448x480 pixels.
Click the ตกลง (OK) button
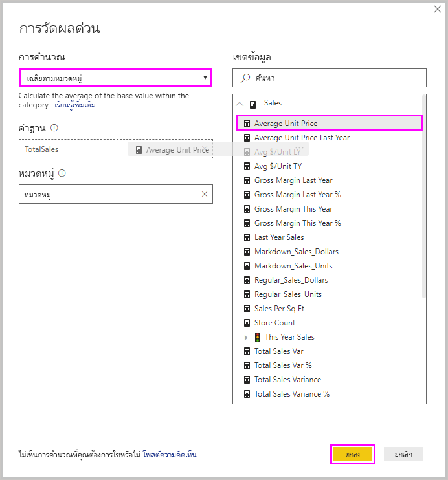[353, 454]
